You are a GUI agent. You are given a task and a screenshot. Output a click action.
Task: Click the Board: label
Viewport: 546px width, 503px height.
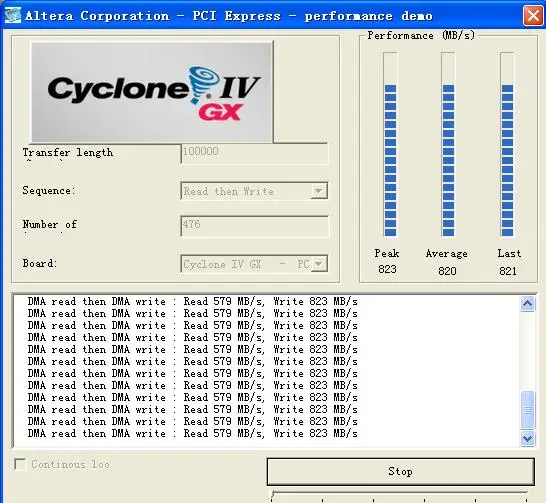40,263
